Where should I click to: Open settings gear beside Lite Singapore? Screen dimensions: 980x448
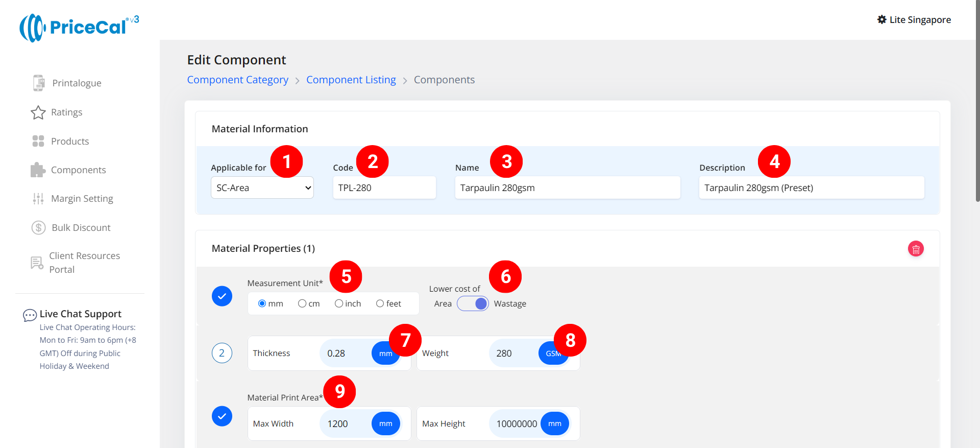(881, 20)
